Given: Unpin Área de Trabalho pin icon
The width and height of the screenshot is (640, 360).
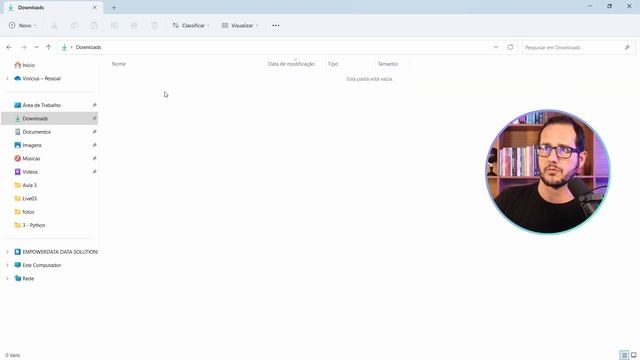Looking at the screenshot, I should [94, 105].
